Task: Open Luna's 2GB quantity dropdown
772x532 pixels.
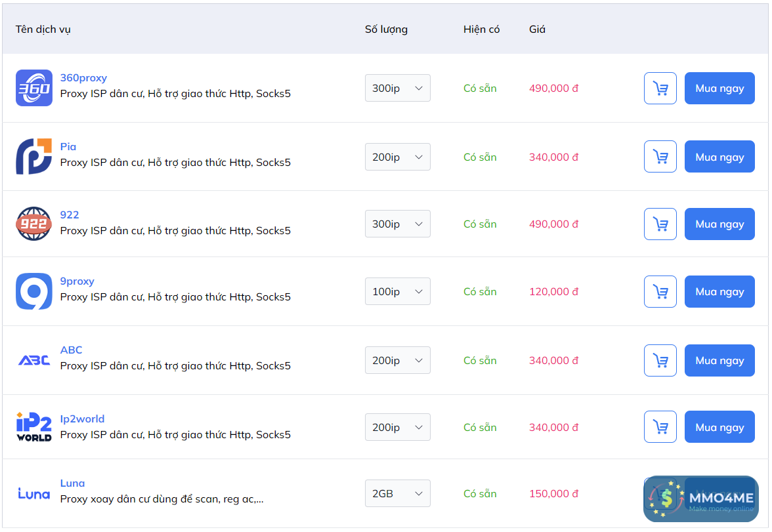Action: click(397, 493)
